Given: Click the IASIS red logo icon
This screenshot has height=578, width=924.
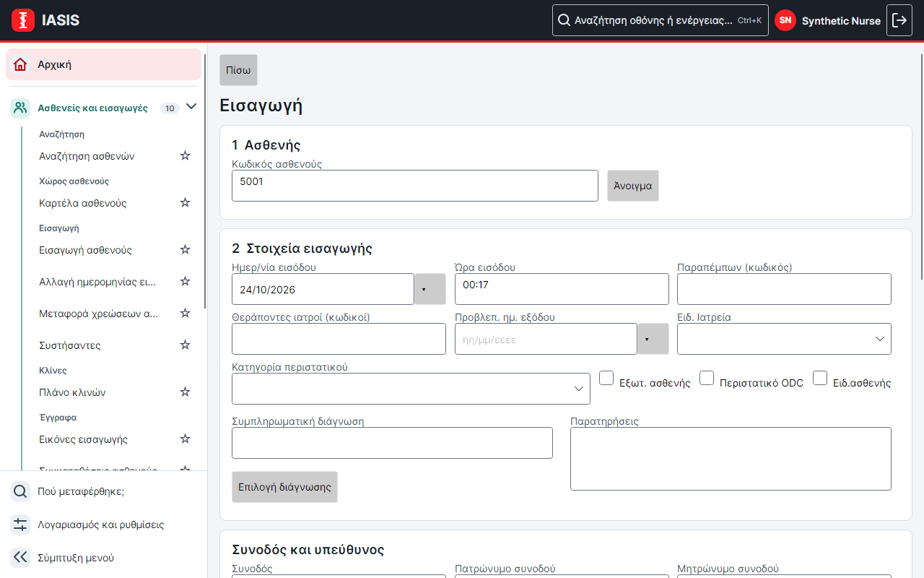Looking at the screenshot, I should coord(23,20).
